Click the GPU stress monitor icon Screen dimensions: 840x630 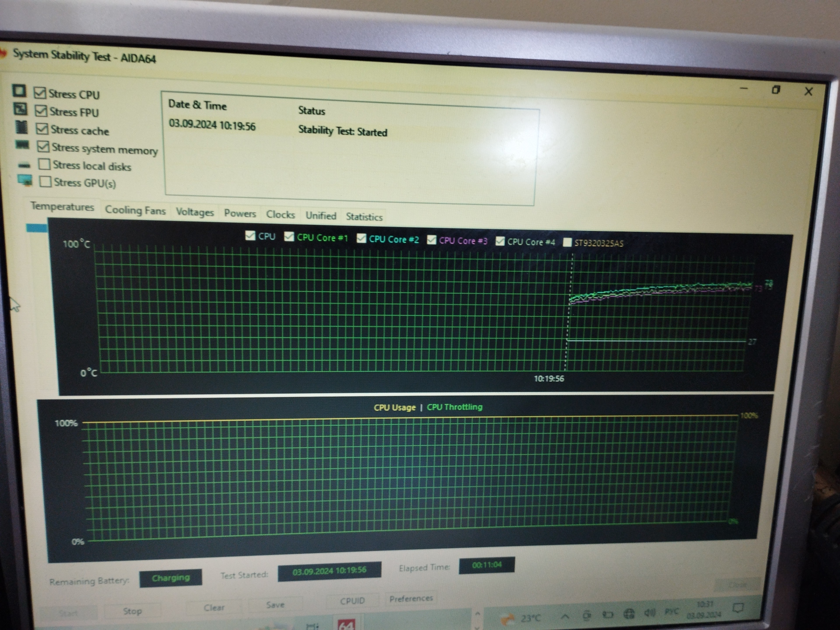[25, 180]
